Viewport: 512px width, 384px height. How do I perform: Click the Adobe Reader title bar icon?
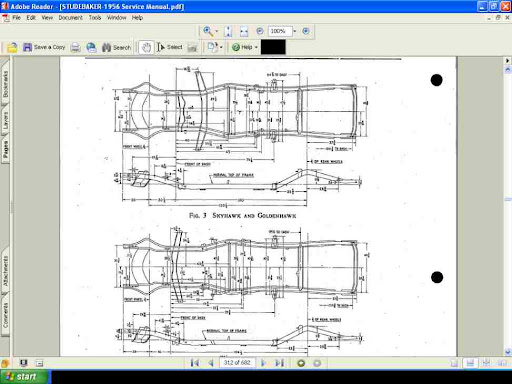(5, 6)
